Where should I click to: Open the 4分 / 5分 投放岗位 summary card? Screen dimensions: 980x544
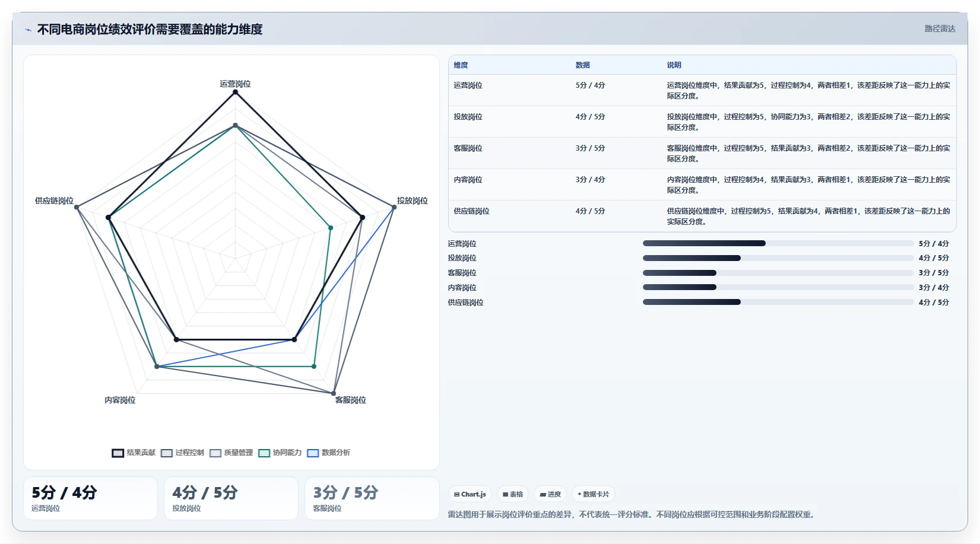231,498
